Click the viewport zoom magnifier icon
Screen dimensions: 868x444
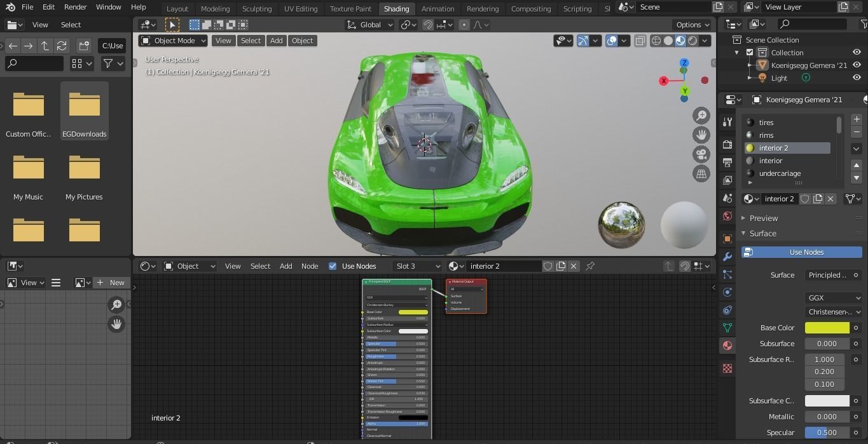tap(701, 116)
